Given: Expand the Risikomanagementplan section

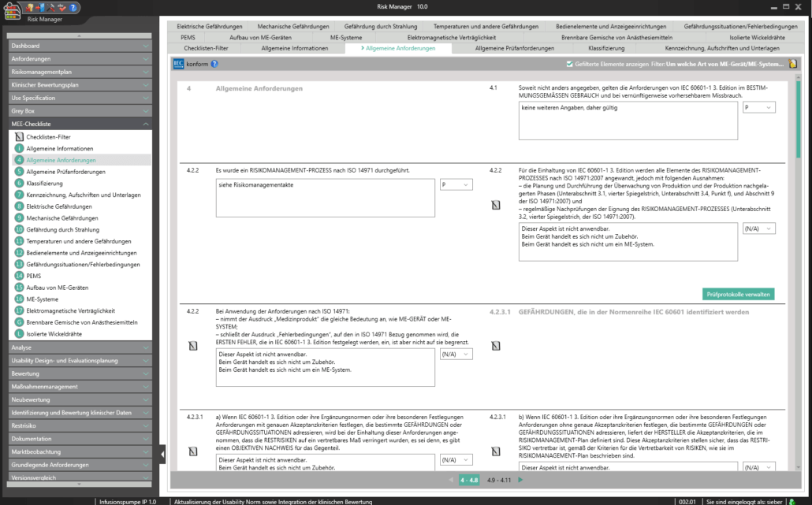Looking at the screenshot, I should tap(80, 72).
